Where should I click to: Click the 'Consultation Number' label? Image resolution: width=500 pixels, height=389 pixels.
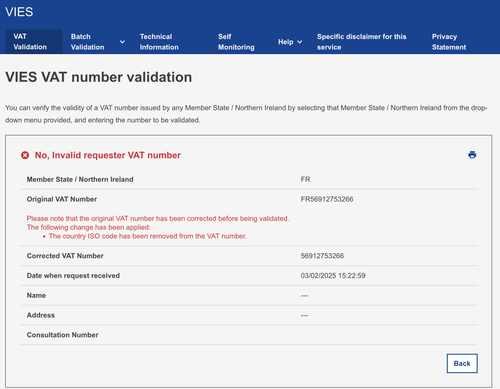(x=62, y=335)
